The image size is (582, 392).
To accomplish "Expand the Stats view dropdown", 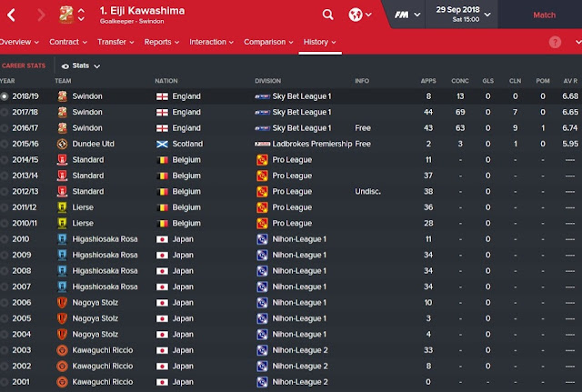I will pos(81,66).
